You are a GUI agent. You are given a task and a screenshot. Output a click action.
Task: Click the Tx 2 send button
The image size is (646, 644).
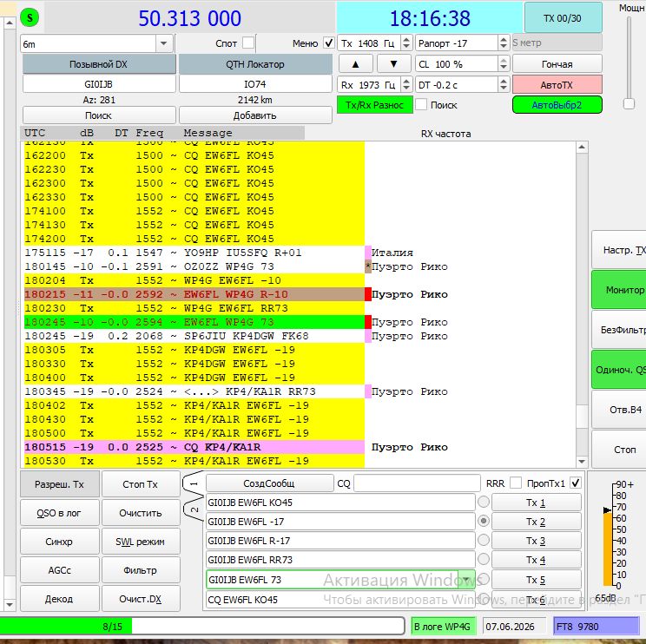pos(537,522)
